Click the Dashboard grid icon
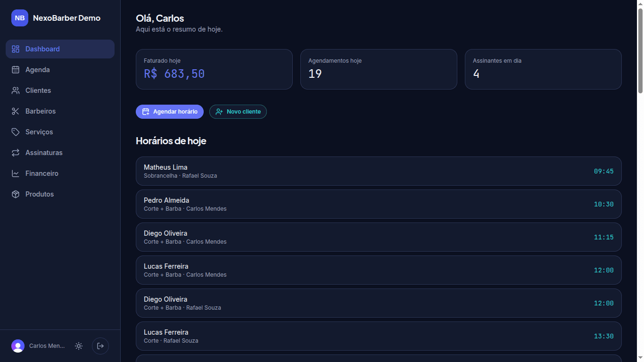Screen dimensions: 644x362 [16, 49]
